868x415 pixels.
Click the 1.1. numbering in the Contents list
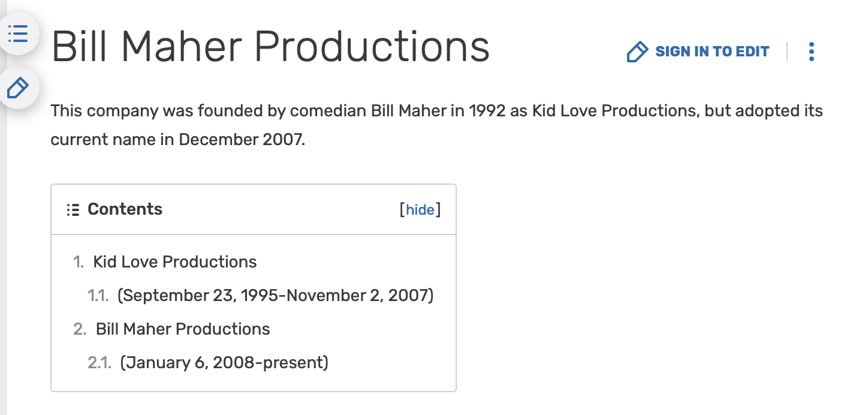tap(98, 296)
